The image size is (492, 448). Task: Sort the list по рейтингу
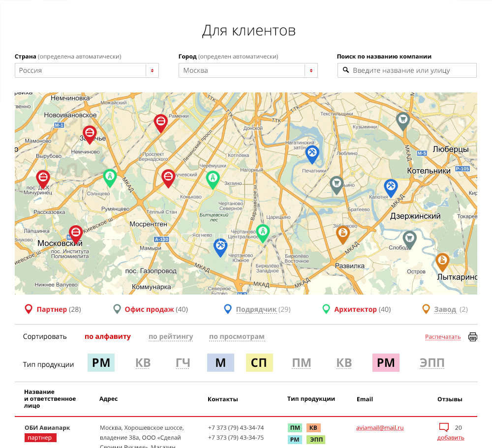point(171,337)
